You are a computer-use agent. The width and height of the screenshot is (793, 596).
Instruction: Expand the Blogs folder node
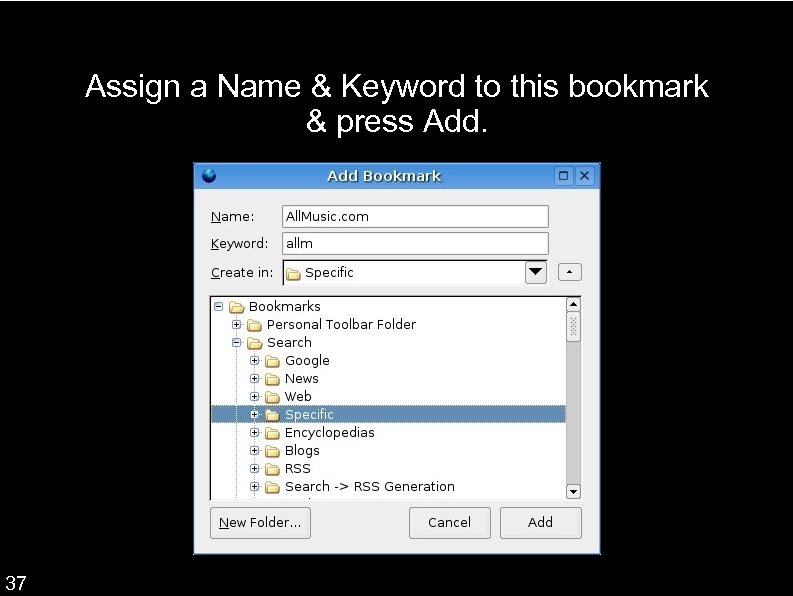pyautogui.click(x=254, y=450)
